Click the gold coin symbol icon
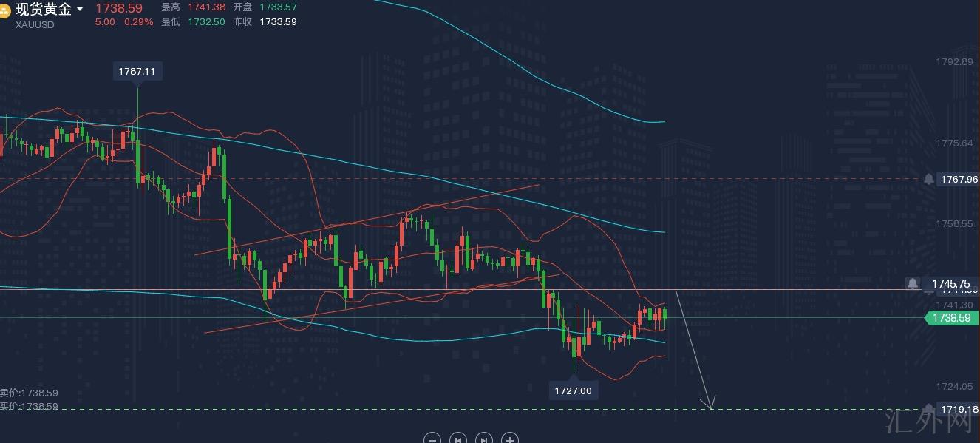 (x=4, y=10)
